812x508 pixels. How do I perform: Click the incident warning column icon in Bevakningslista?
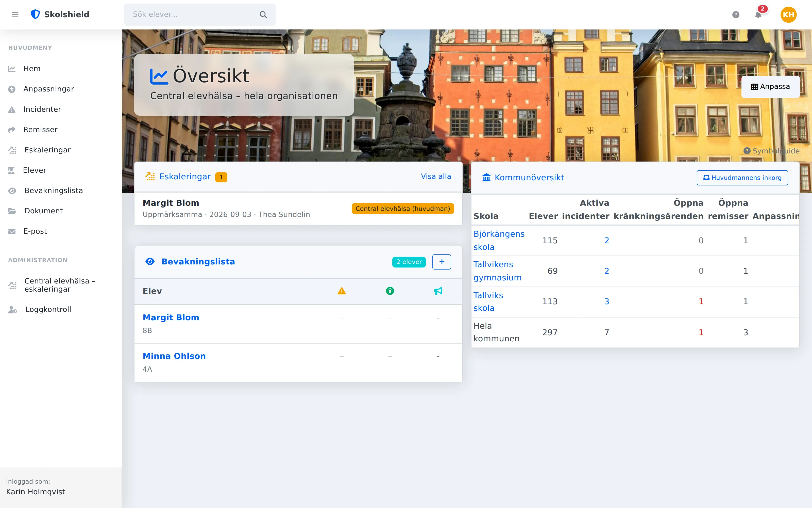(x=342, y=291)
